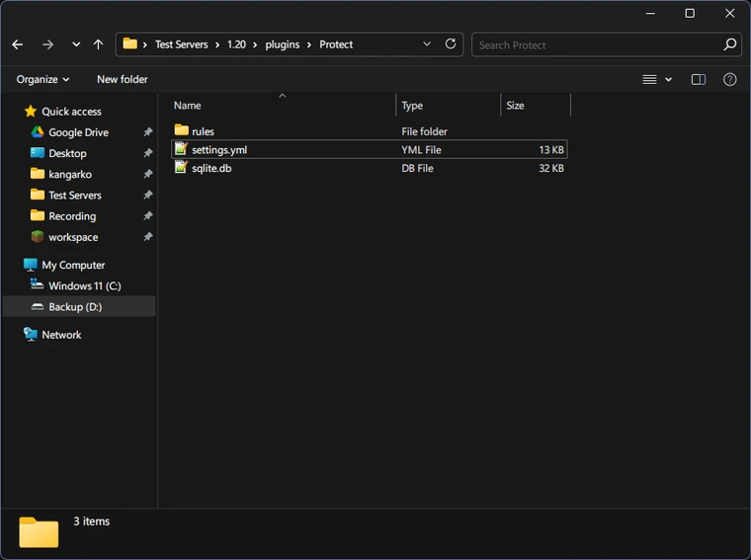
Task: Click the workspace grass block icon
Action: coord(38,236)
